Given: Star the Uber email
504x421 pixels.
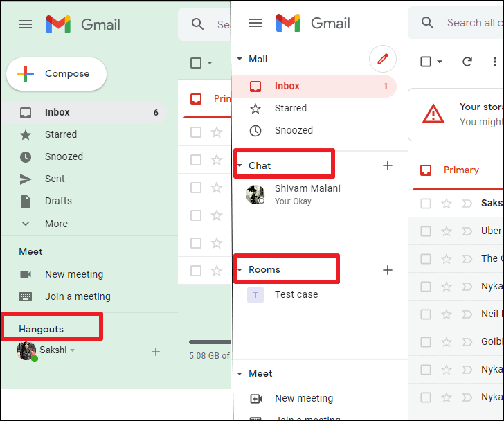Looking at the screenshot, I should (446, 231).
